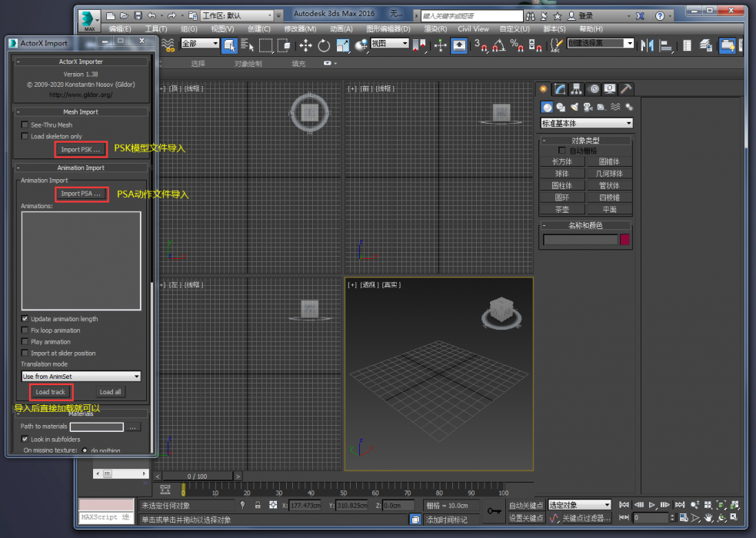Screen dimensions: 756x538
Task: Enable the Play animation checkbox
Action: [25, 342]
